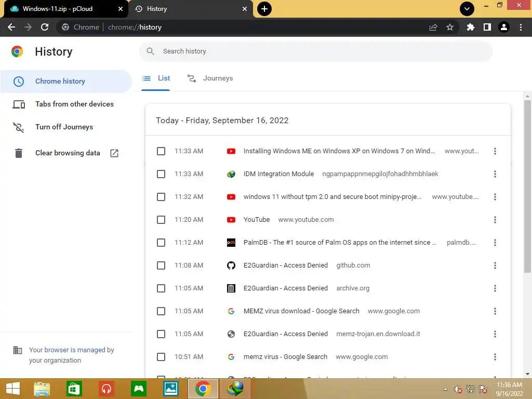Check the memz-trojan.en.download.it entry checkbox
532x399 pixels.
tap(161, 334)
